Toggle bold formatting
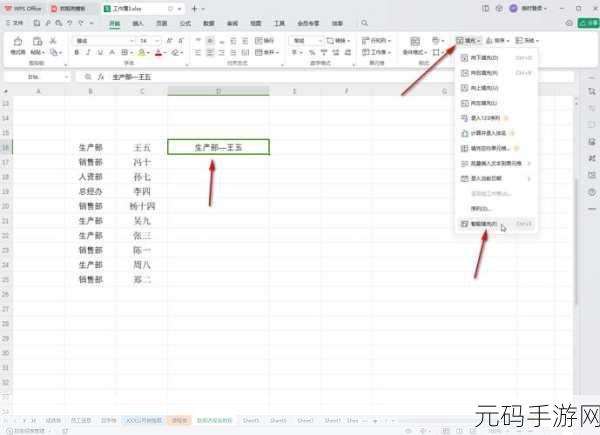Viewport: 600px width, 435px height. tap(77, 52)
